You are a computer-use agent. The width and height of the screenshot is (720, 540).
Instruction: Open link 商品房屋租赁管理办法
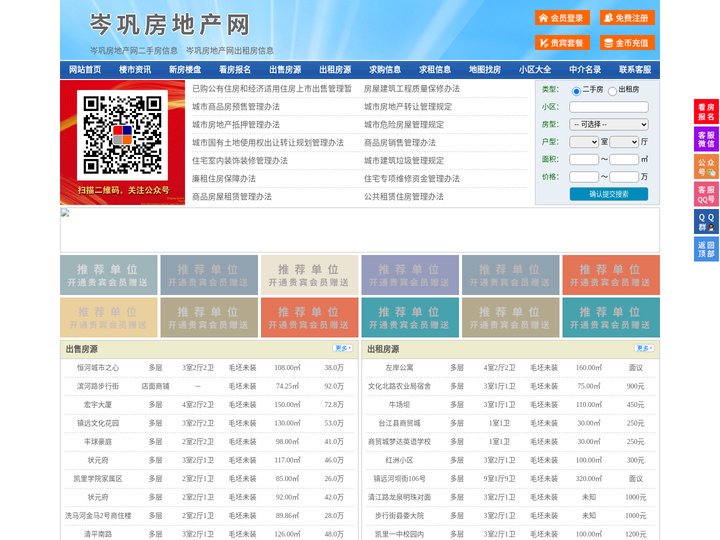232,197
